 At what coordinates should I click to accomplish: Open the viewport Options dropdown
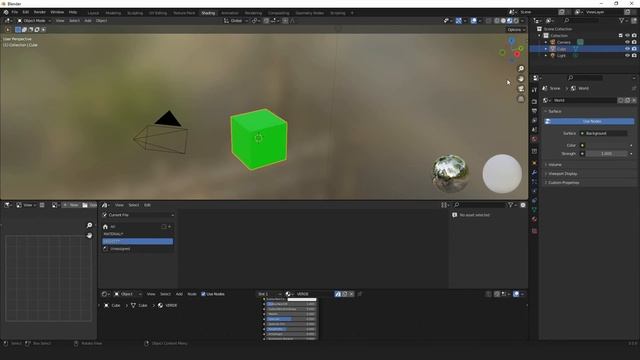tap(516, 30)
